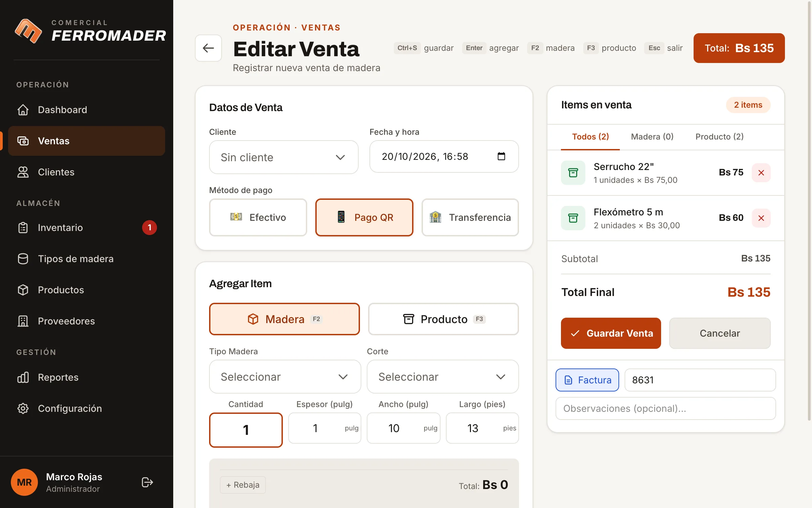
Task: Switch to the Madera (0) tab
Action: tap(652, 137)
